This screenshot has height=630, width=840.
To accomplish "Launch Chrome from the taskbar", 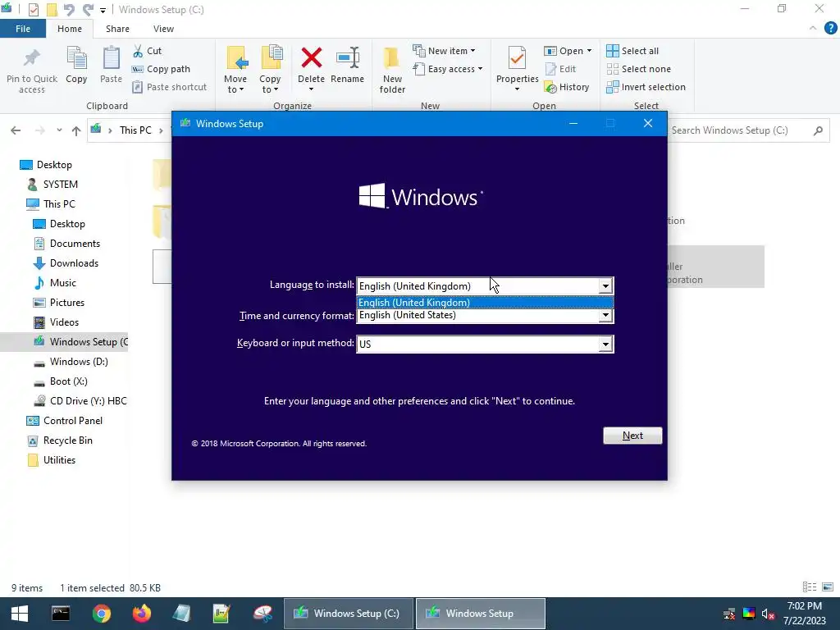I will point(101,614).
